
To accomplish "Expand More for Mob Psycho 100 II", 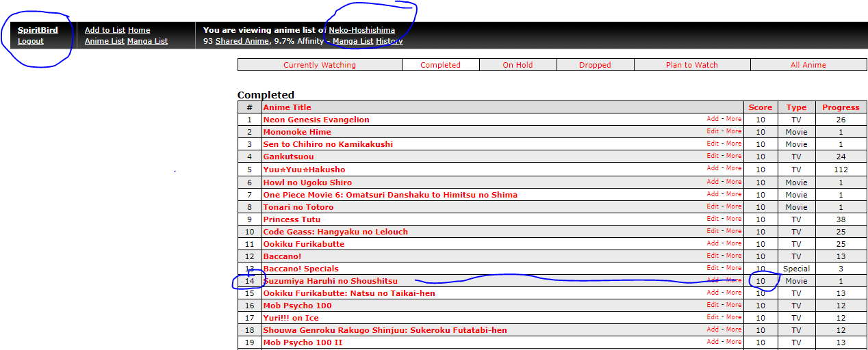I will (734, 342).
